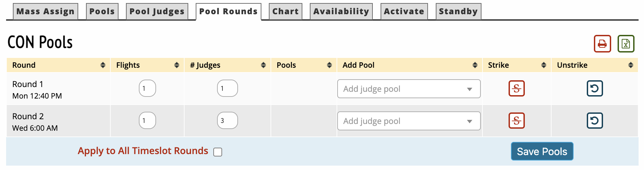This screenshot has height=170, width=644.
Task: Switch to the Pool Judges tab
Action: [x=157, y=12]
